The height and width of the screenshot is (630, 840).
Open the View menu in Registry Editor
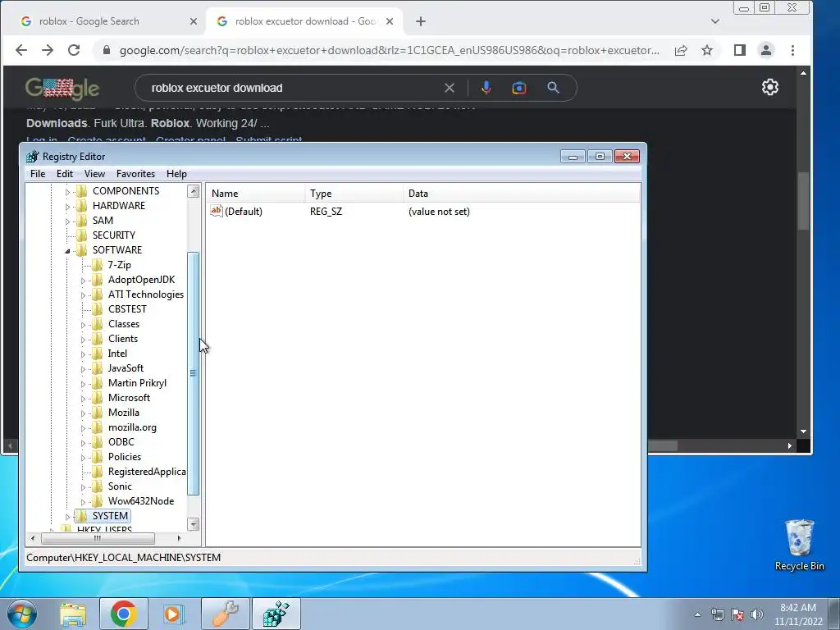point(94,174)
